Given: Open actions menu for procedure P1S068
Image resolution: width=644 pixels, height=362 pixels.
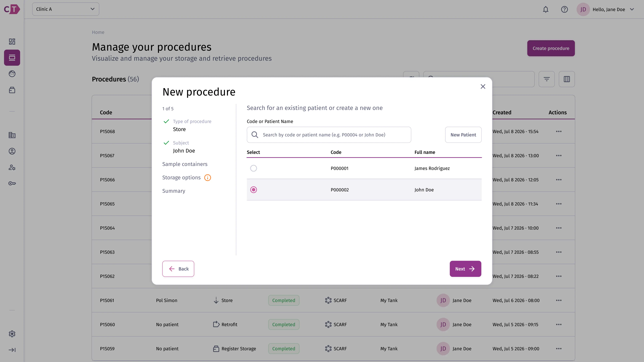Looking at the screenshot, I should pos(558,131).
